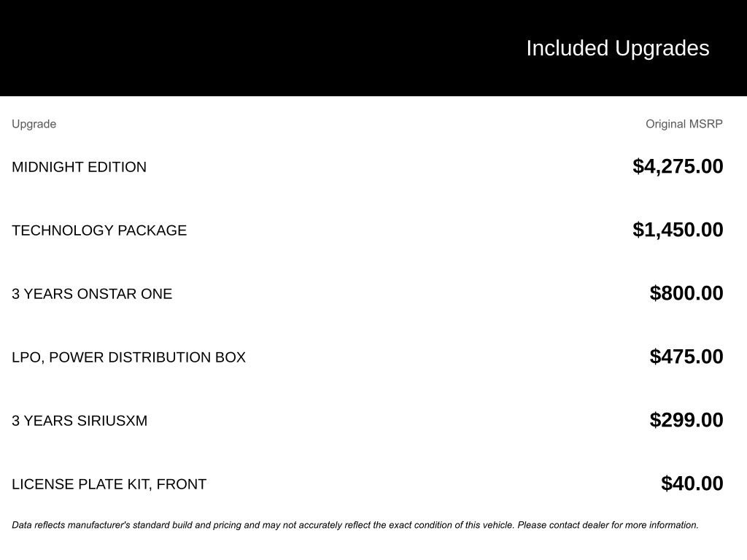
Task: Select the MIDNIGHT EDITION upgrade name
Action: click(x=79, y=167)
